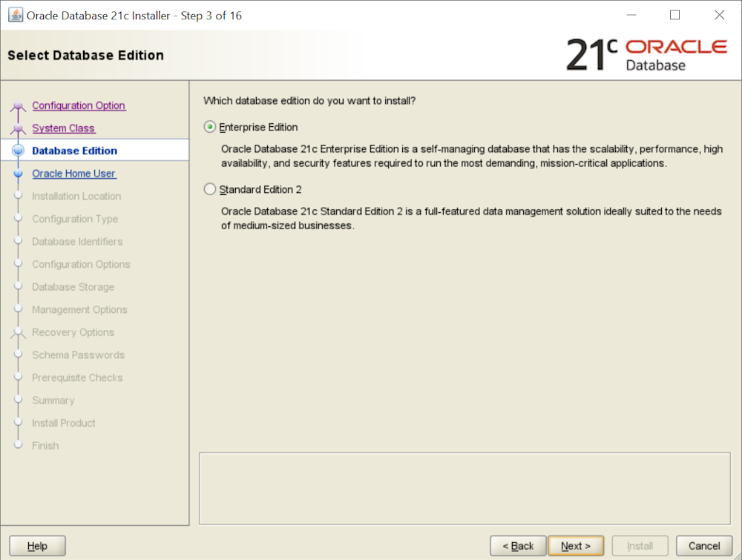The width and height of the screenshot is (742, 560).
Task: Click the Oracle 21c Database logo
Action: (646, 55)
